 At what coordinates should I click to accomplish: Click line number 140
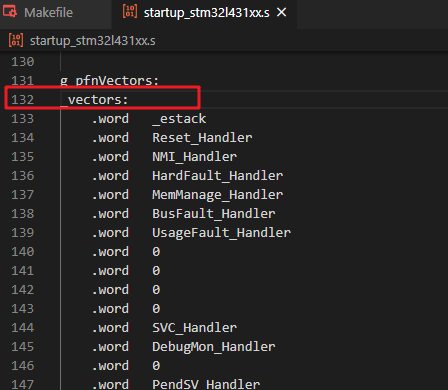(23, 252)
